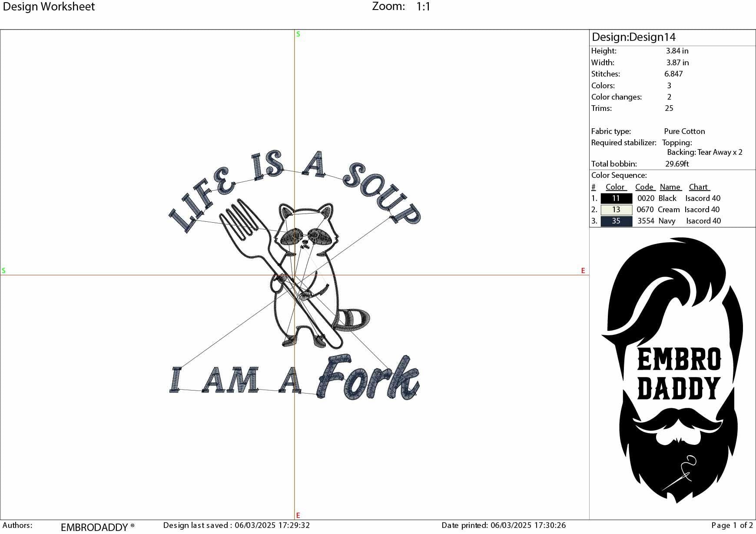
Task: Click the 'Color changes:' label
Action: pyautogui.click(x=616, y=97)
